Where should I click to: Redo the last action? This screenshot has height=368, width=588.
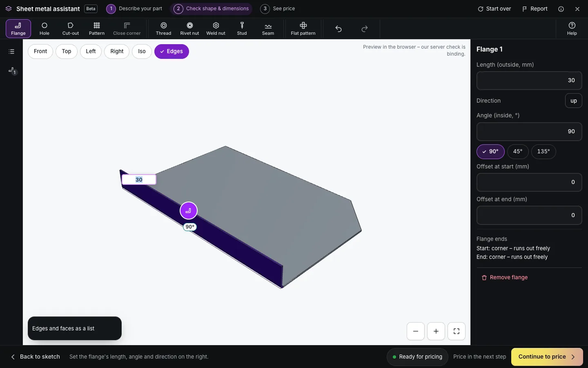click(x=365, y=29)
